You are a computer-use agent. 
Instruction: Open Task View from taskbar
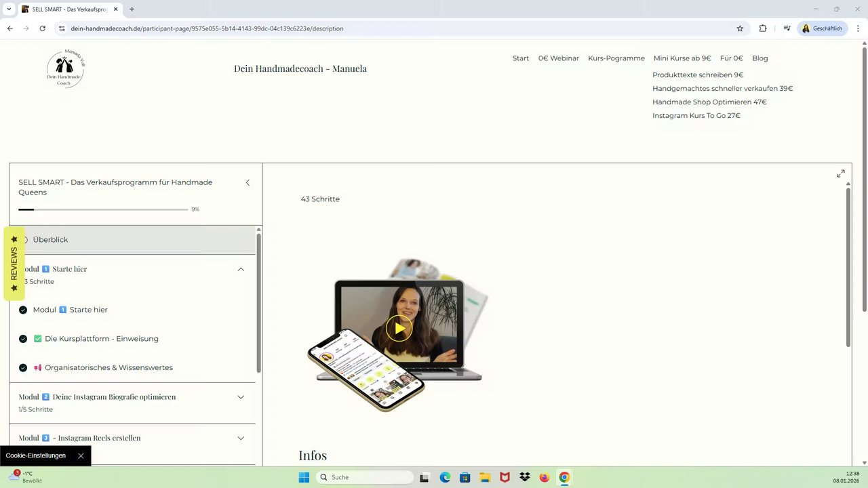[425, 477]
